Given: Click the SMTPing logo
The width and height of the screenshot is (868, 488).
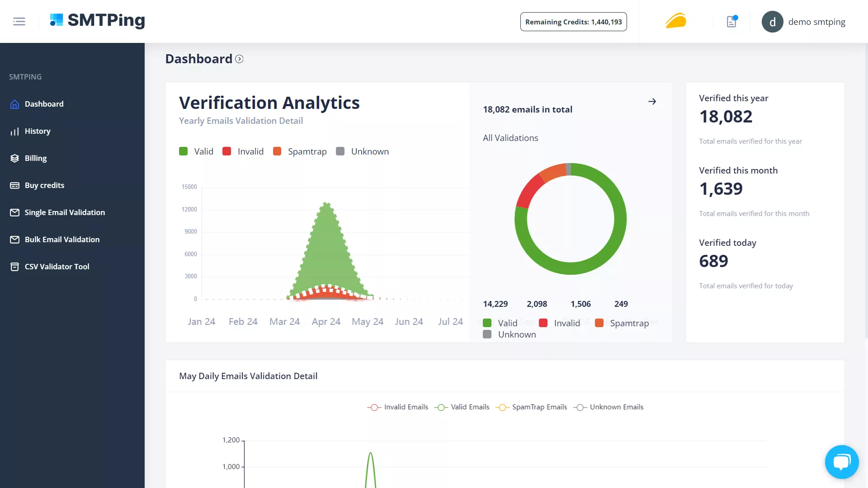Looking at the screenshot, I should [97, 20].
